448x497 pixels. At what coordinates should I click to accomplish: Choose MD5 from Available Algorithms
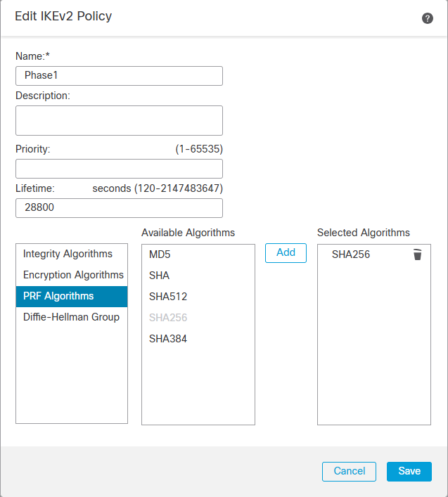coord(160,254)
